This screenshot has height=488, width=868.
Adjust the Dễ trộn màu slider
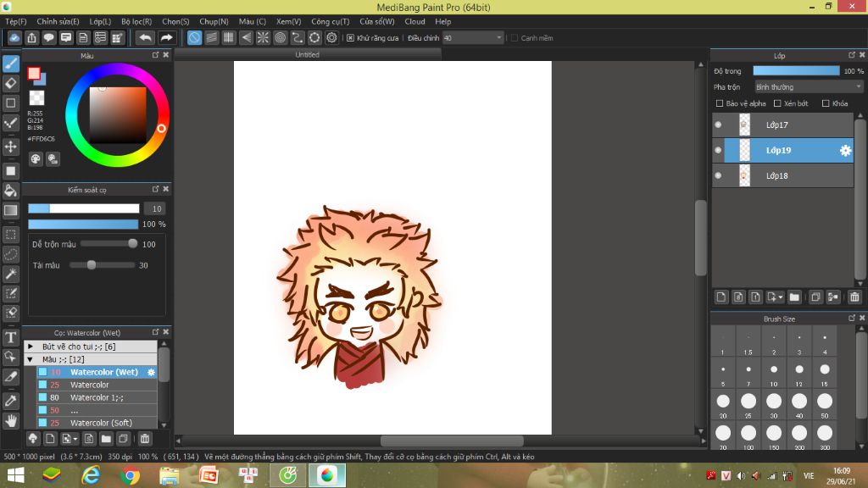108,244
